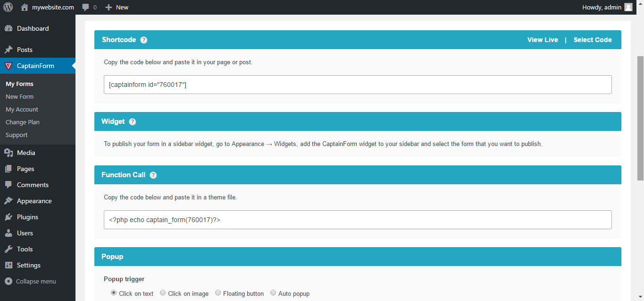Screen dimensions: 644x301
Task: Open the Dashboard menu item
Action: (x=33, y=28)
